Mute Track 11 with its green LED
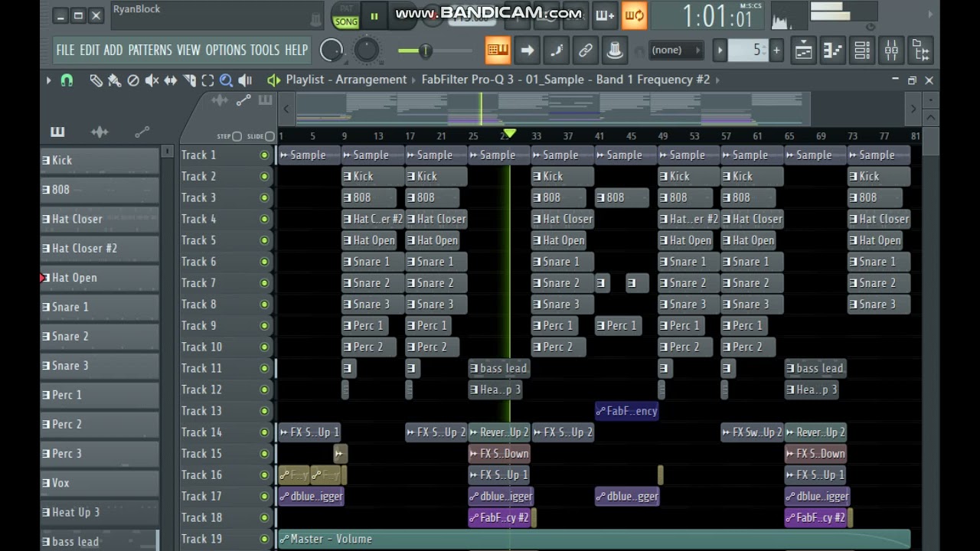 264,368
